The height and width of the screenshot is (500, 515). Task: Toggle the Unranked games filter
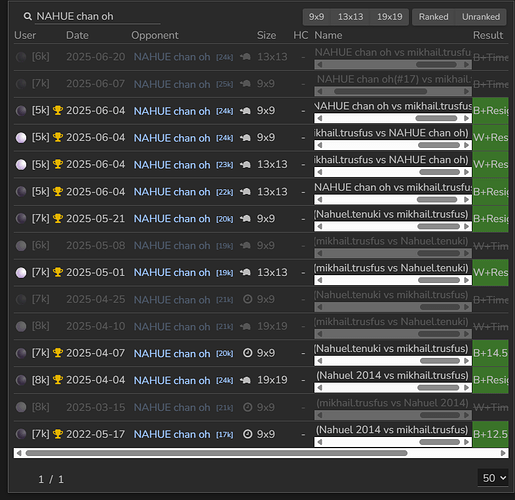481,17
